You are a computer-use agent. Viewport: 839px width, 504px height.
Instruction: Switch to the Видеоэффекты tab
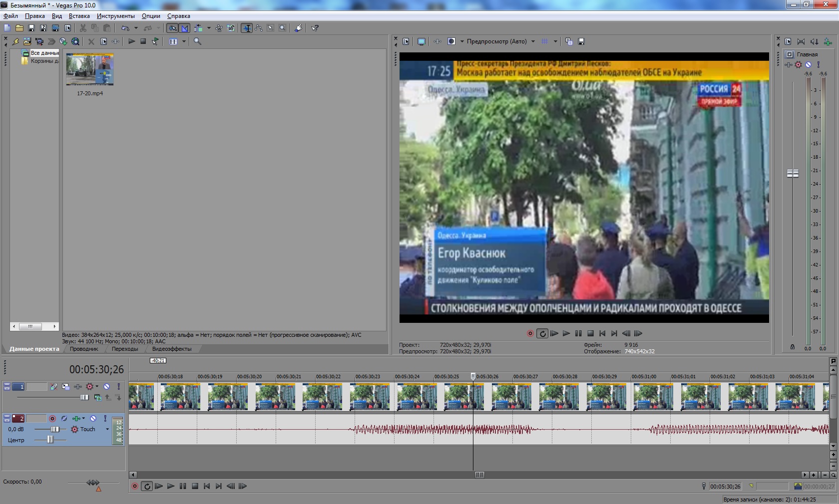tap(172, 349)
